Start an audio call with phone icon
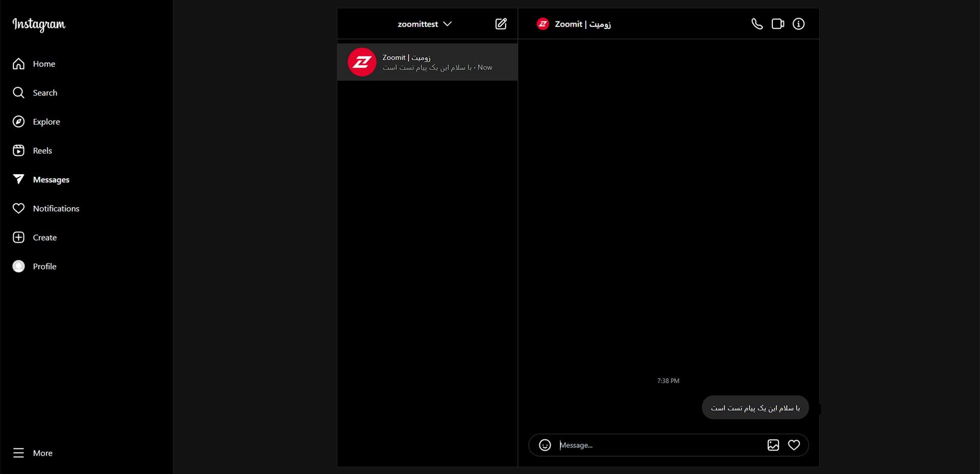Screen dimensions: 980x474 757,24
